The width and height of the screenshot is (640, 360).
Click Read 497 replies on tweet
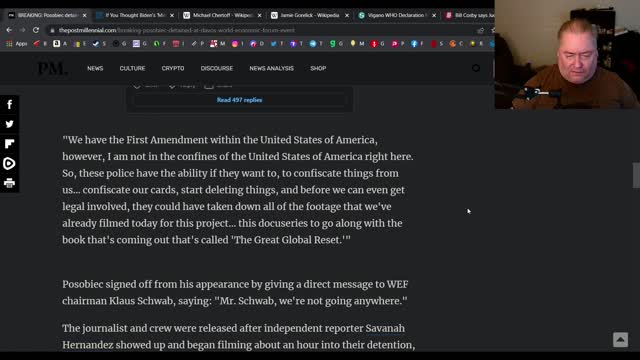point(240,100)
